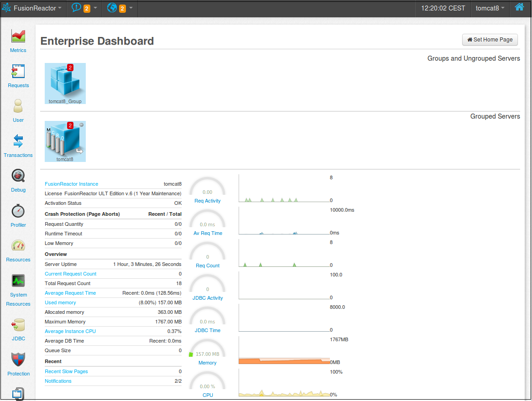Screen dimensions: 532x401
Task: Open the Notifications link in Recent section
Action: (58, 381)
